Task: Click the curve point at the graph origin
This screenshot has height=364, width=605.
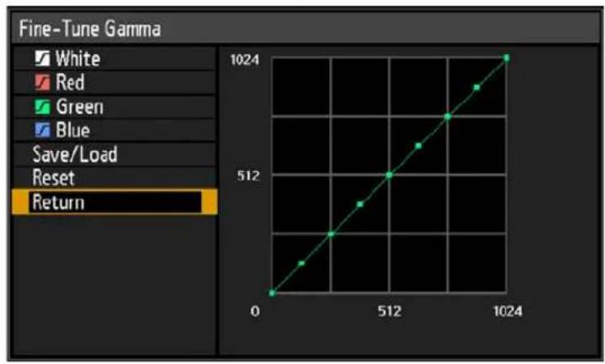Action: pyautogui.click(x=272, y=293)
